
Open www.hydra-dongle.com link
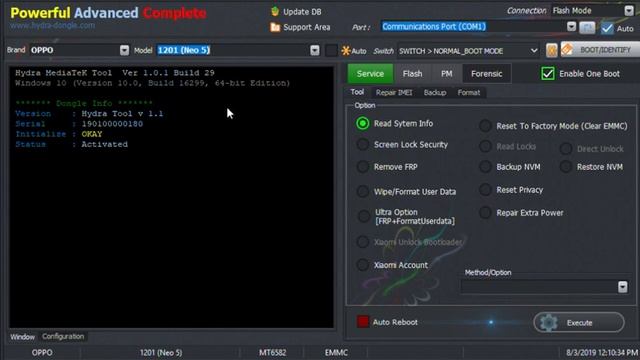point(52,25)
